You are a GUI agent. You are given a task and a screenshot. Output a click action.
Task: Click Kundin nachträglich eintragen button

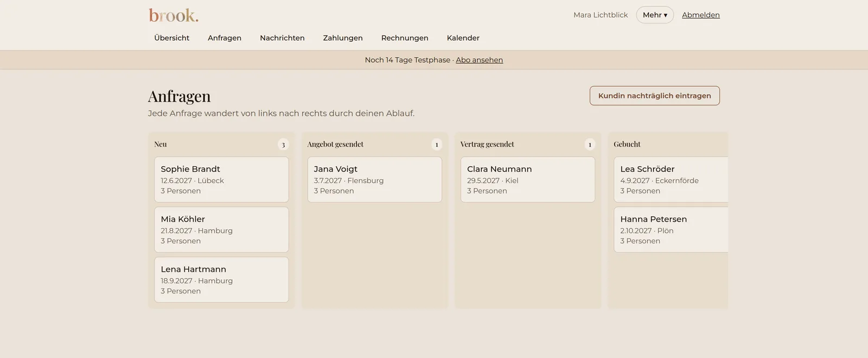click(x=655, y=96)
